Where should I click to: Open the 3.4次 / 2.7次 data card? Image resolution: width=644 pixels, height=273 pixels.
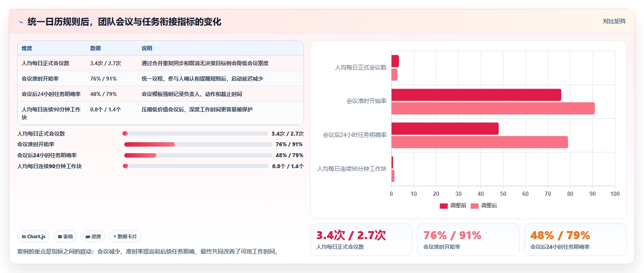click(361, 240)
